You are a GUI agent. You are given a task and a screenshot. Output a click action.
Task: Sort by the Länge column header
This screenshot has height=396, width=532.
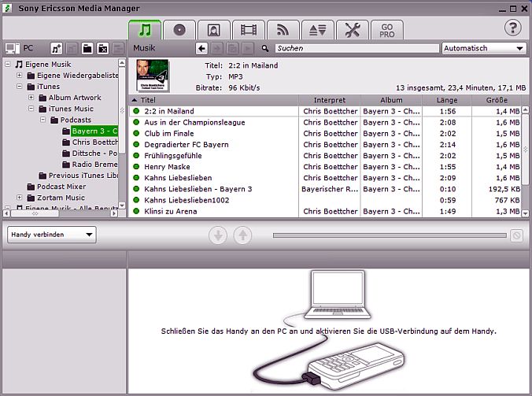click(447, 100)
